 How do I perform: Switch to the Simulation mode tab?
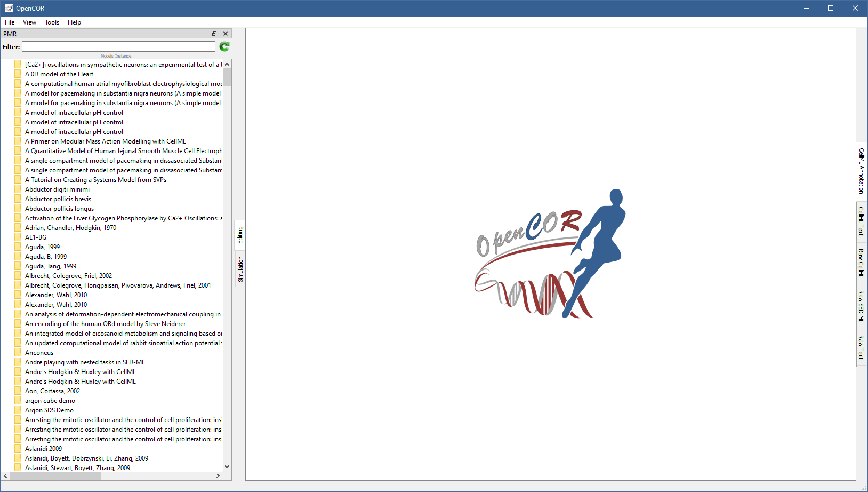tap(240, 269)
